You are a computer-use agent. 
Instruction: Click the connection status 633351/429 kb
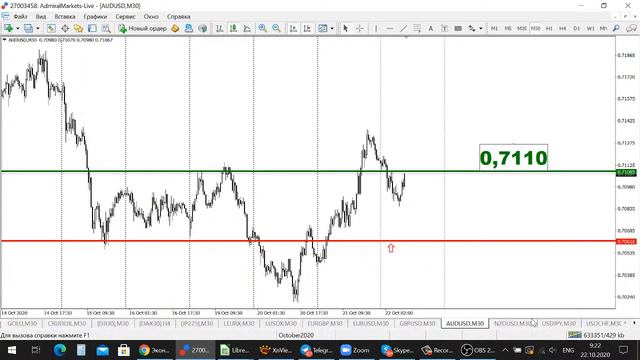(596, 335)
